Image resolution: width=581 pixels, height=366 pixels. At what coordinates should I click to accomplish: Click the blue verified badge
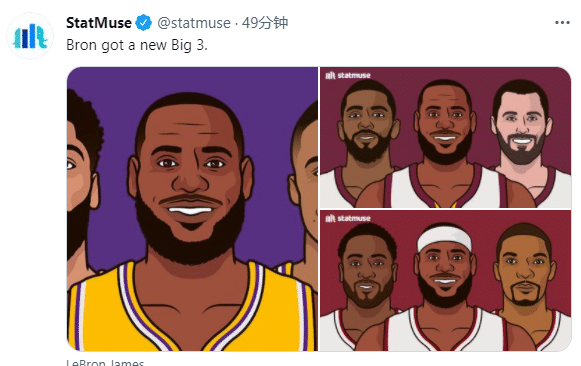pyautogui.click(x=143, y=23)
